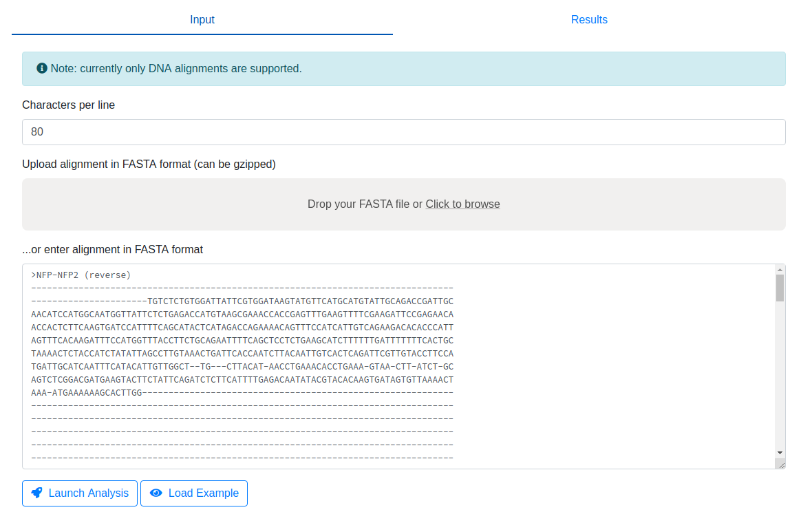Viewport: 812px width, 523px height.
Task: Select the Input tab
Action: pyautogui.click(x=202, y=20)
